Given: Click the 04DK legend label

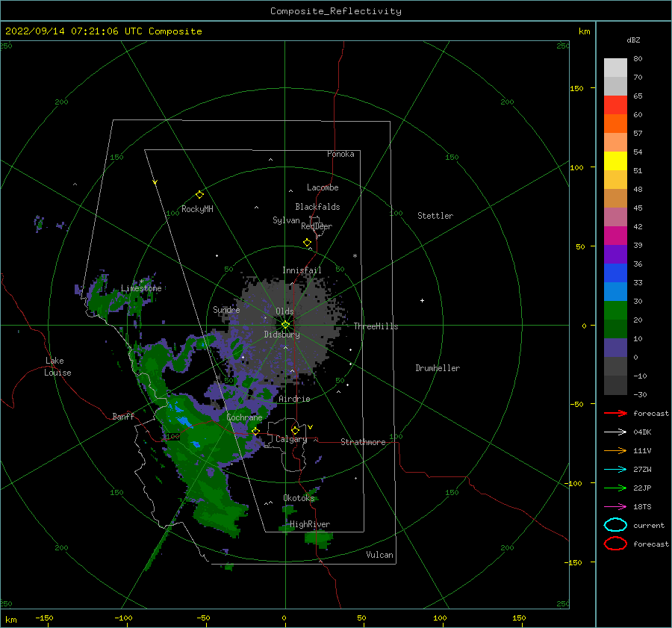Looking at the screenshot, I should click(x=642, y=432).
